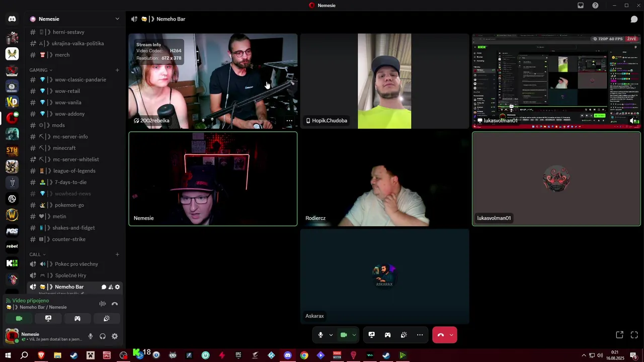Open the PGS server icon in sidebar

click(12, 231)
